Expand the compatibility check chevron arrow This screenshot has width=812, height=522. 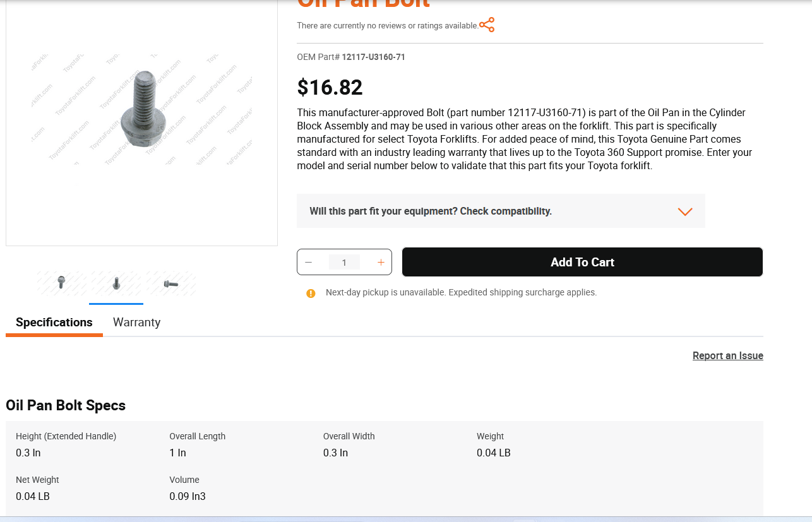coord(685,211)
